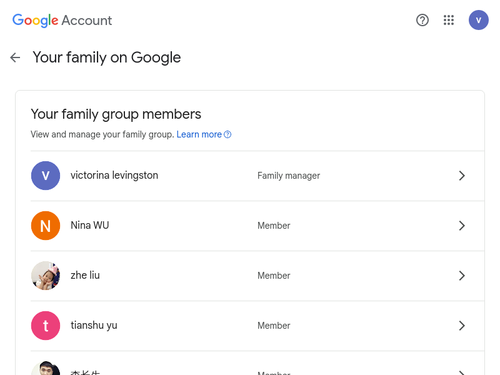
Task: Click Member label in tianshu yu row
Action: (274, 326)
